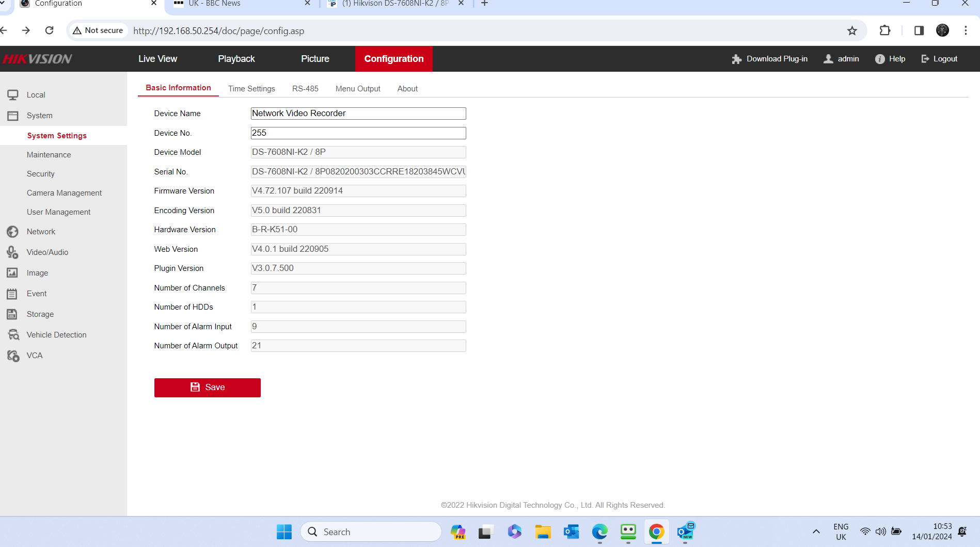The image size is (980, 547).
Task: Switch to the Time Settings tab
Action: (251, 88)
